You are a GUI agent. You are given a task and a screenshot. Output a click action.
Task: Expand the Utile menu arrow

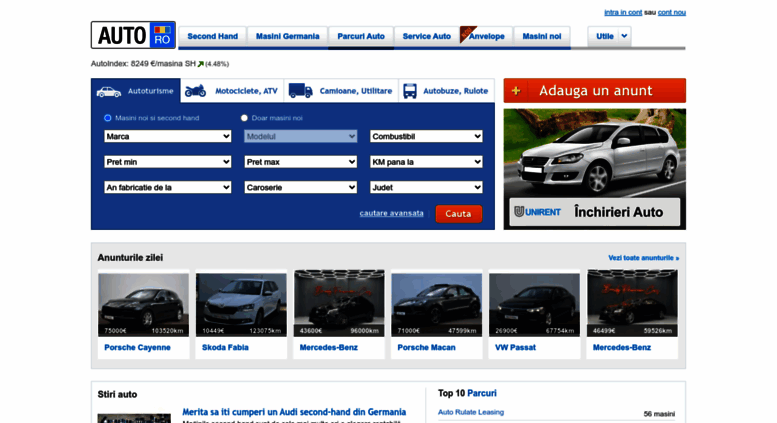[624, 36]
